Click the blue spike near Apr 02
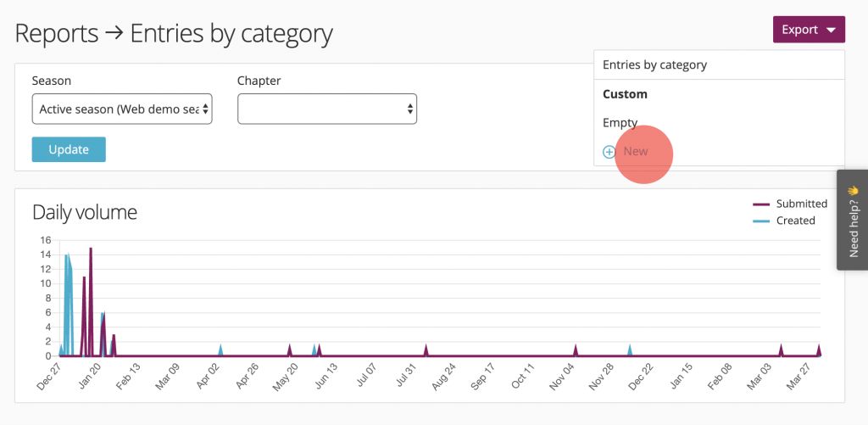The width and height of the screenshot is (868, 425). click(x=220, y=348)
